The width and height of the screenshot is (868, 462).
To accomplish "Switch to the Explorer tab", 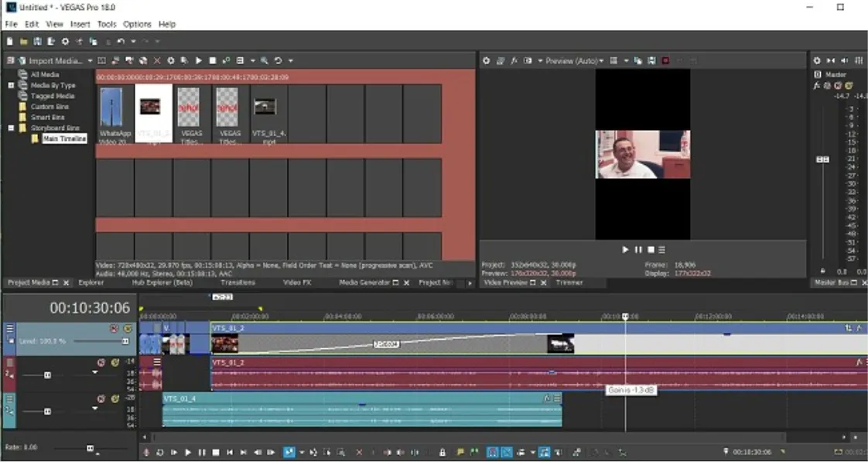I will tap(91, 282).
